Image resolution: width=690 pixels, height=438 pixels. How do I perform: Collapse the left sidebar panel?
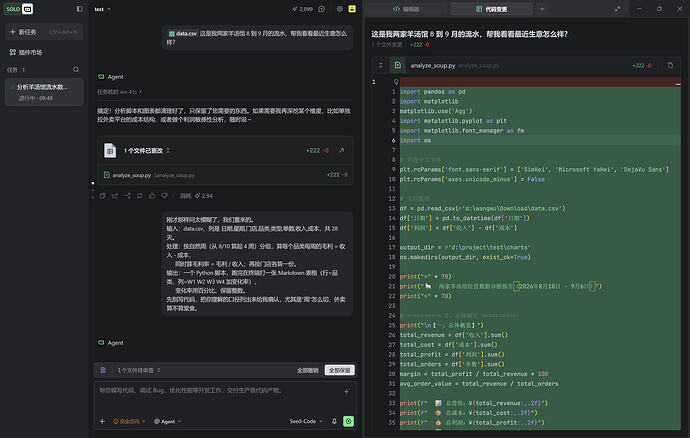click(x=80, y=9)
